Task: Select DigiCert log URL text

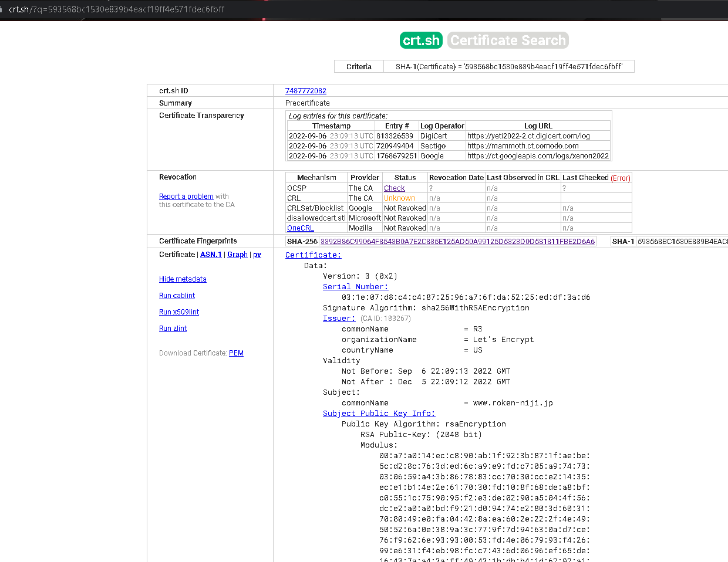Action: tap(528, 136)
